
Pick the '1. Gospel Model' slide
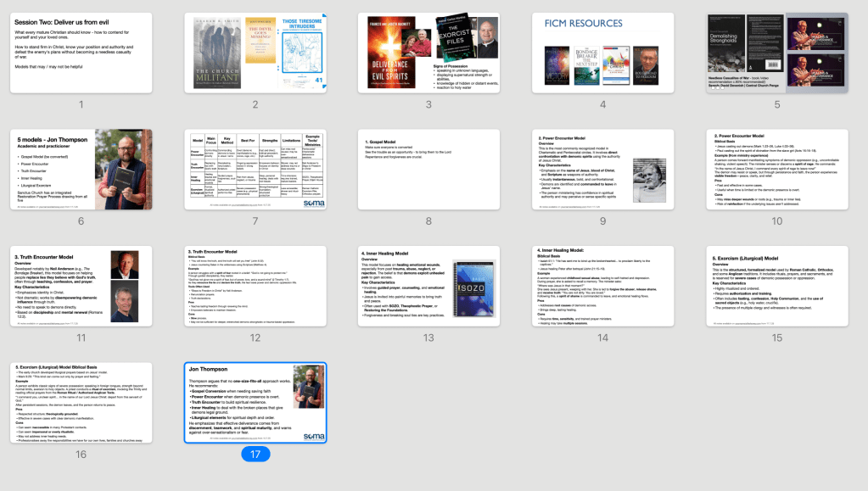[428, 169]
